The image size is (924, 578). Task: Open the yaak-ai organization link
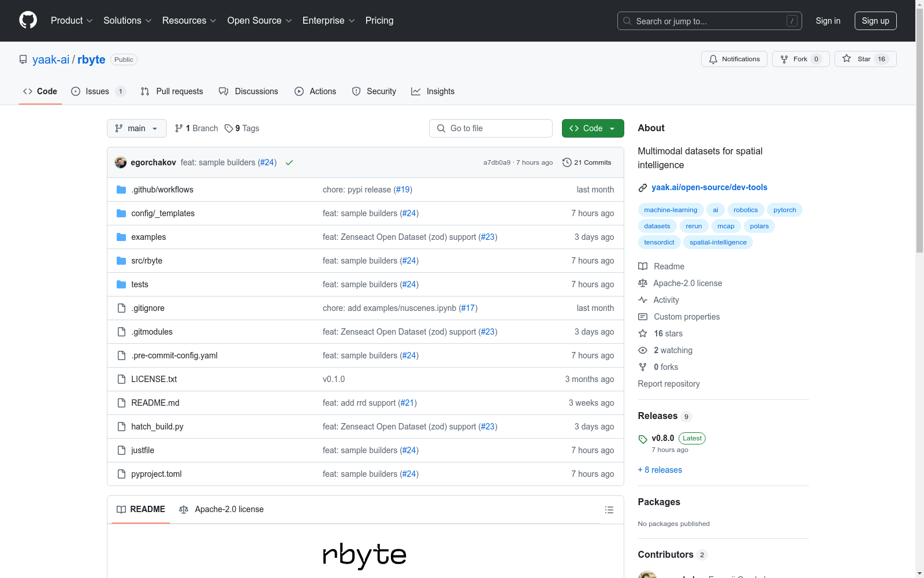pos(51,60)
